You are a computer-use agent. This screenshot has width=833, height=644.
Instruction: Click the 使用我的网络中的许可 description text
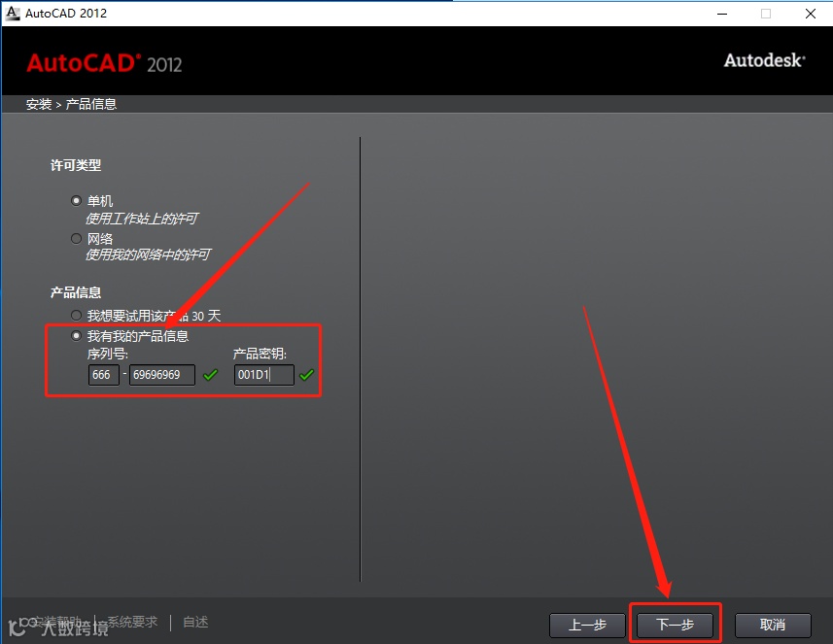click(x=148, y=254)
